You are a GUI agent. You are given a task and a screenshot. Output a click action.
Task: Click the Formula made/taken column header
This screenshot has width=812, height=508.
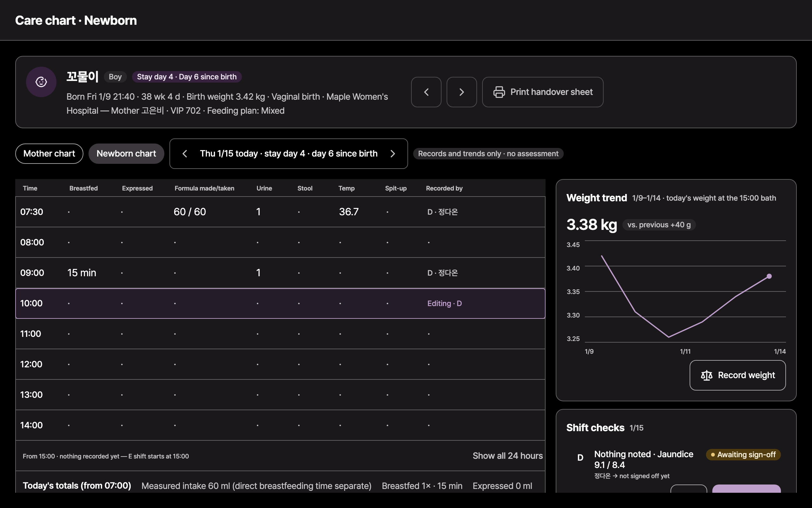[204, 189]
